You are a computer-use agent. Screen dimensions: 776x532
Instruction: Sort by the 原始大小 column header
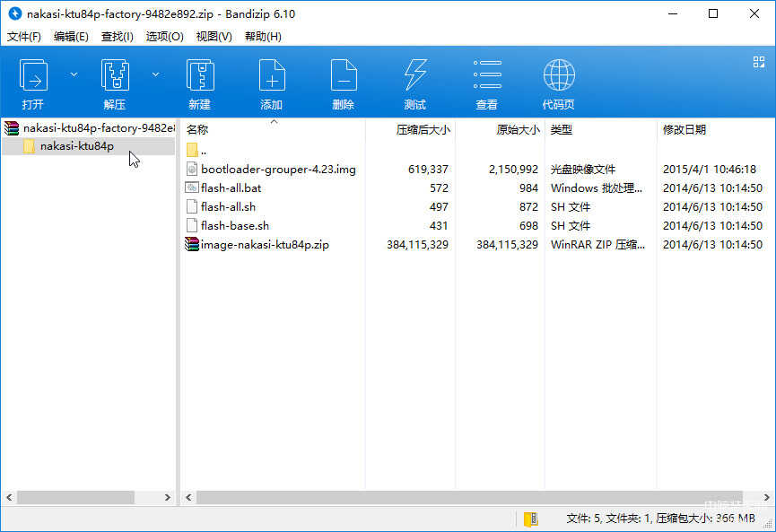pos(500,130)
